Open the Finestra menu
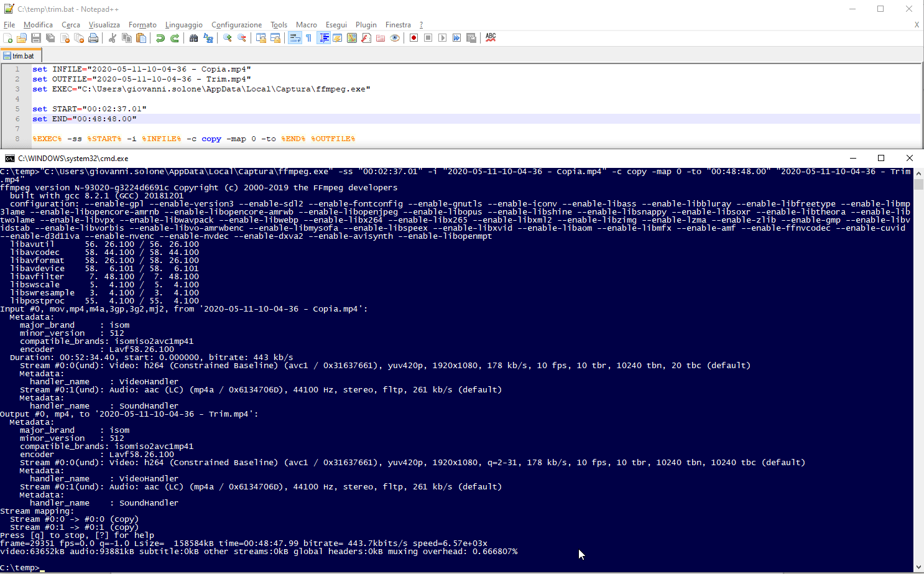 (x=398, y=25)
